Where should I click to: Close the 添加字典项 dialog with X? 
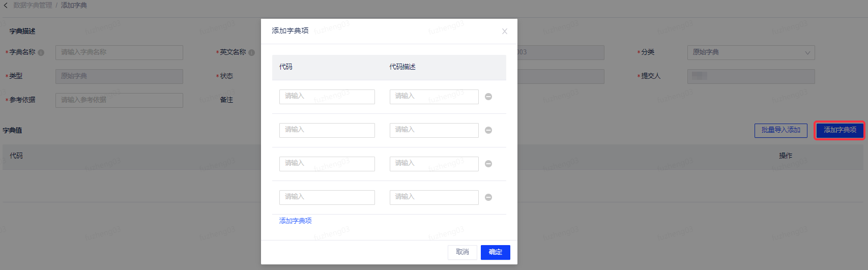tap(505, 31)
